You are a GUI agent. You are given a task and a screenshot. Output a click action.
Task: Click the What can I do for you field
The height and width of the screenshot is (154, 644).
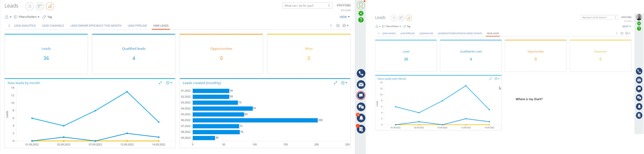[307, 6]
